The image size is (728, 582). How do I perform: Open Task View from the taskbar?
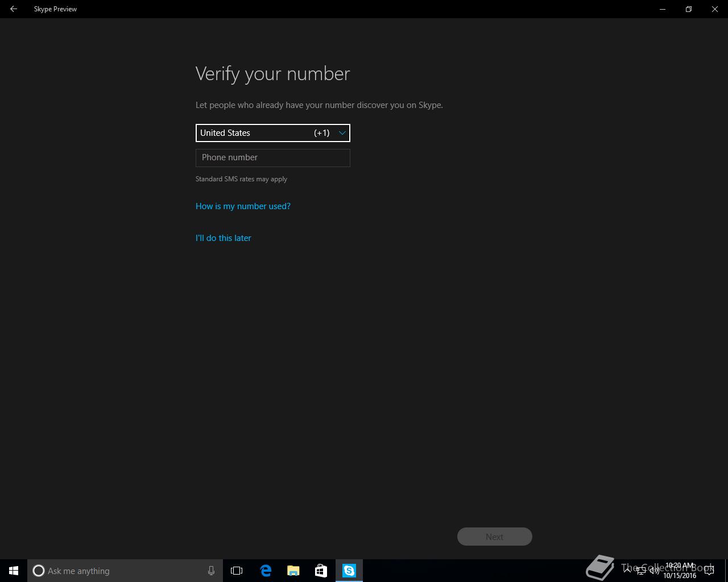pos(237,571)
